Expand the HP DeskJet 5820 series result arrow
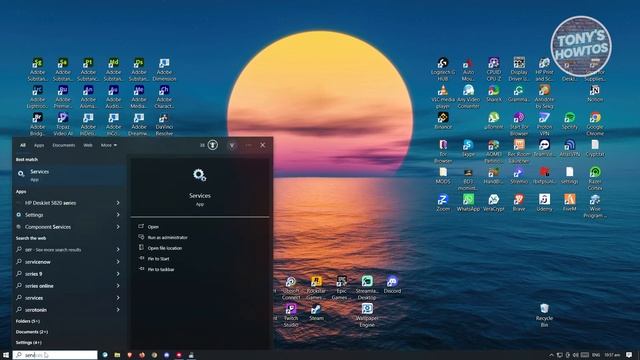 [118, 203]
